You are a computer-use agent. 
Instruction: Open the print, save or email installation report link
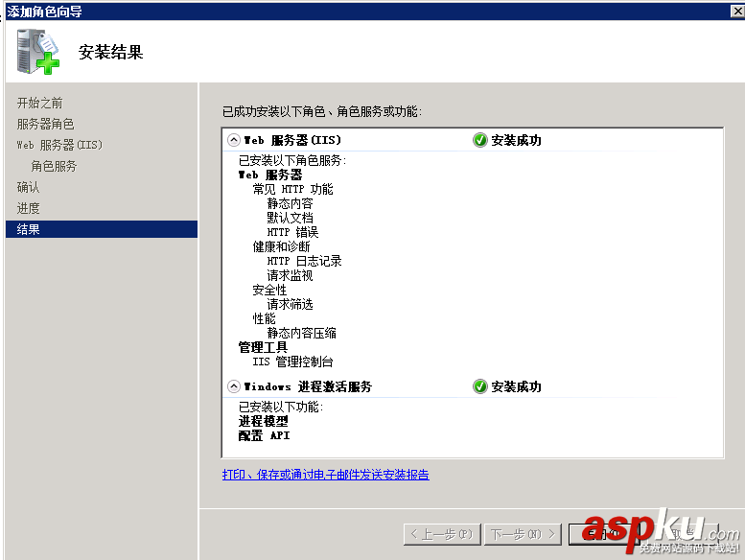[x=325, y=475]
